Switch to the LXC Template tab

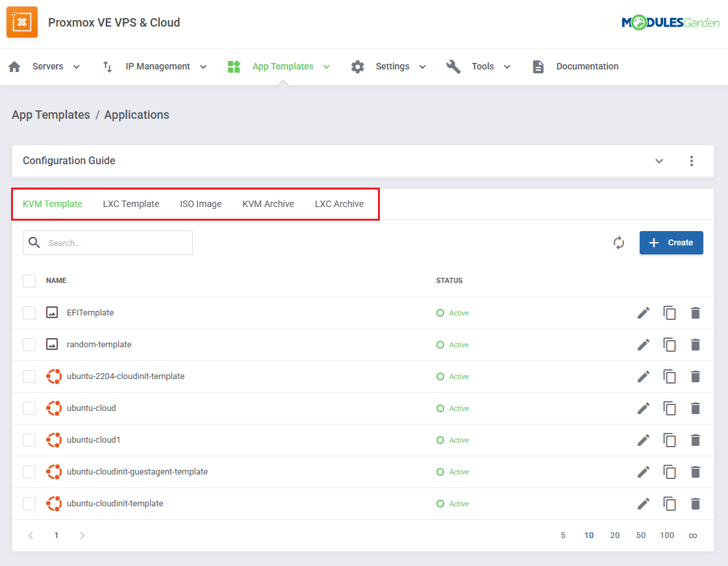tap(131, 204)
